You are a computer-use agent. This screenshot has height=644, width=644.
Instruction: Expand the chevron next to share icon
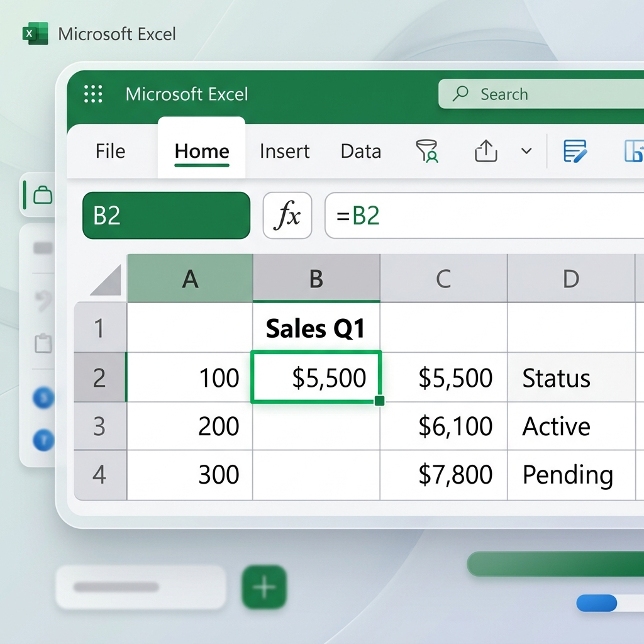[526, 151]
